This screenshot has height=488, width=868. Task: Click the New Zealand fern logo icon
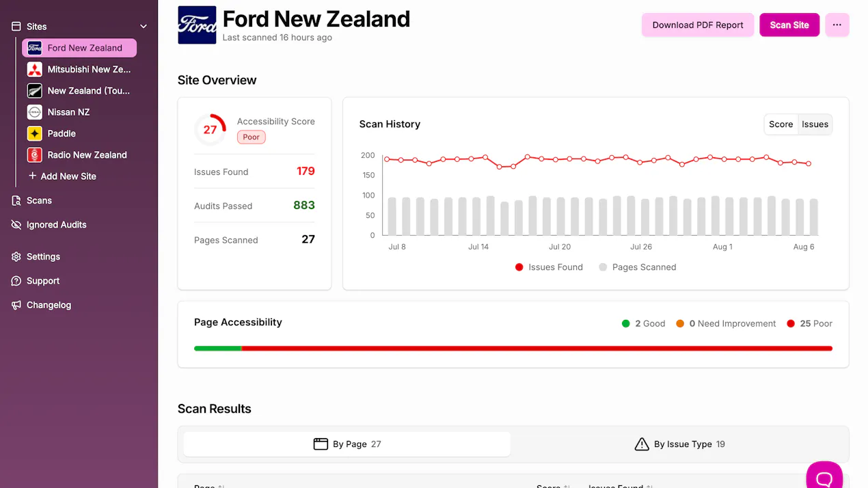click(34, 90)
